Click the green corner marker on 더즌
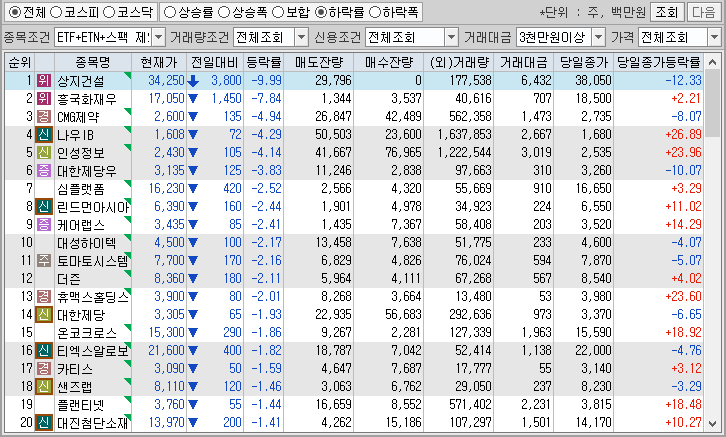726x437 pixels. (128, 273)
